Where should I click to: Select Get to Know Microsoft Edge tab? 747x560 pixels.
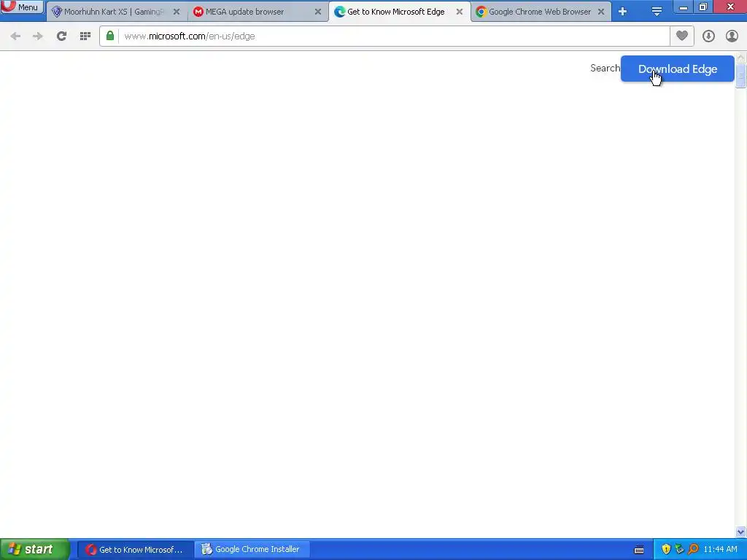click(399, 12)
